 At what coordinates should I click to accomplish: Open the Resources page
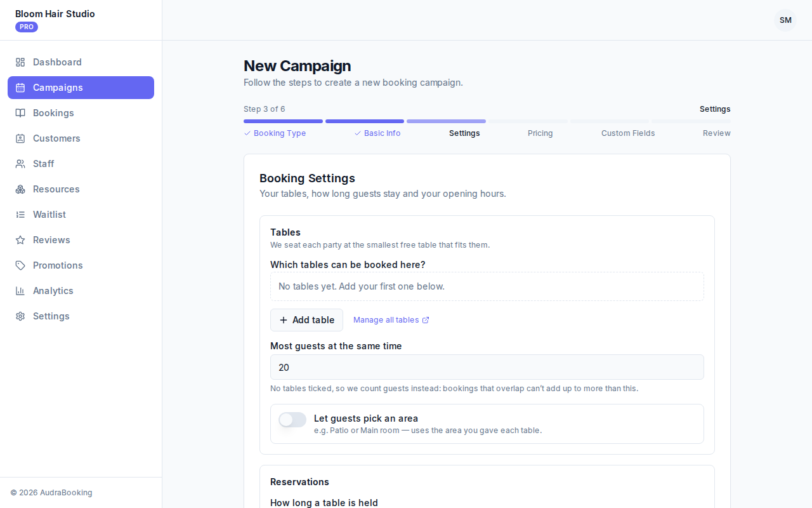[x=81, y=189]
